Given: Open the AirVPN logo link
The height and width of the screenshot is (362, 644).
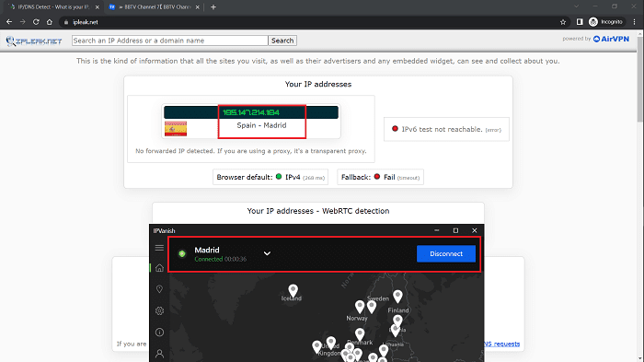Looking at the screenshot, I should pyautogui.click(x=611, y=39).
